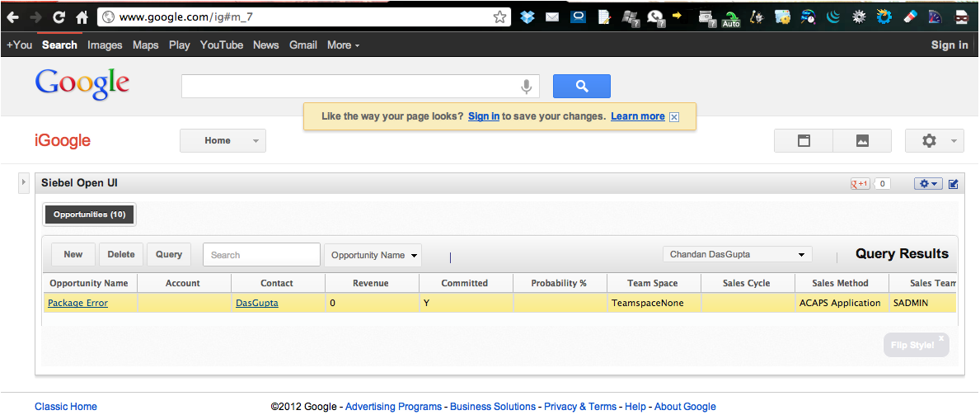Expand the More menu in Google bar
The height and width of the screenshot is (415, 980).
343,45
